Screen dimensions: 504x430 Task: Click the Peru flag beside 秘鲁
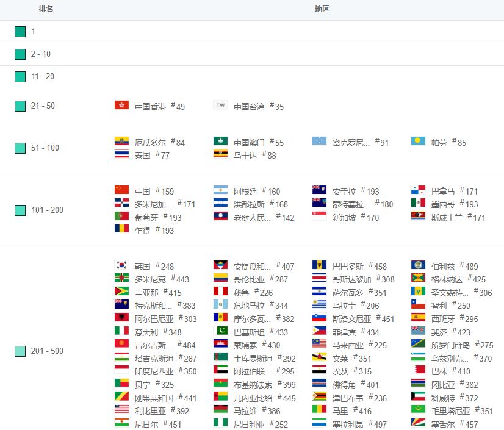220,291
